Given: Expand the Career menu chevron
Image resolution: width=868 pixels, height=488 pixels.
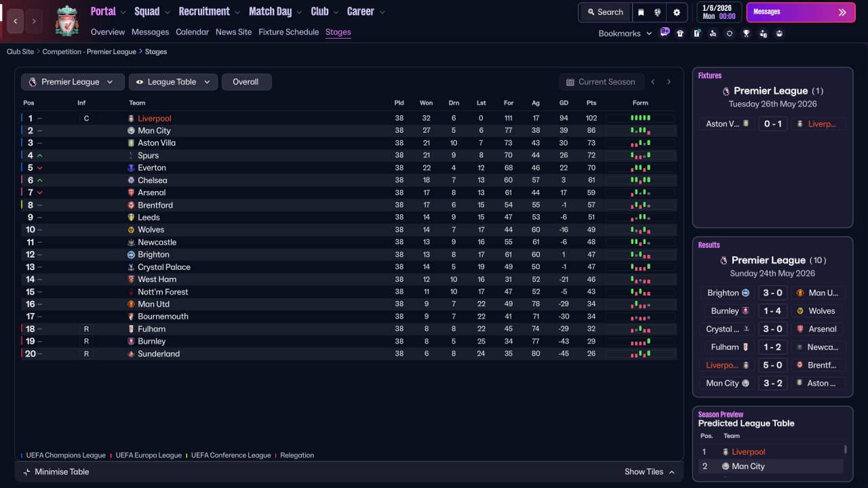Looking at the screenshot, I should (382, 12).
